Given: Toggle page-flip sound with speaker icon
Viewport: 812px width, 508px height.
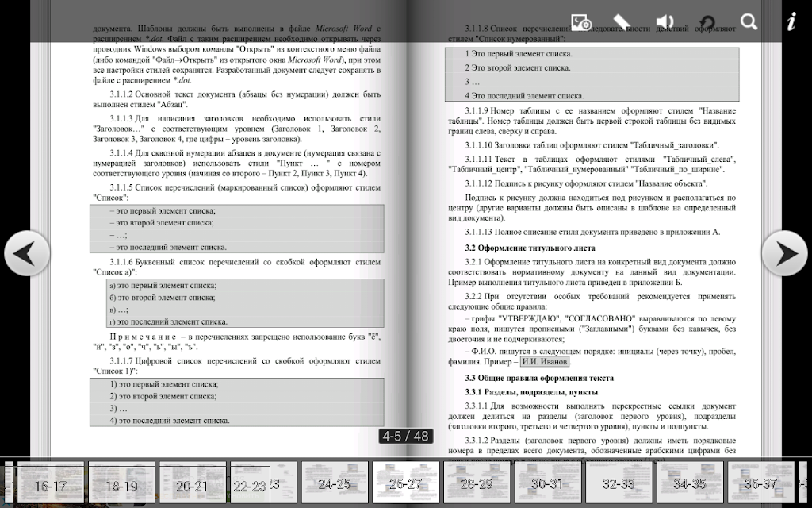Looking at the screenshot, I should coord(665,21).
